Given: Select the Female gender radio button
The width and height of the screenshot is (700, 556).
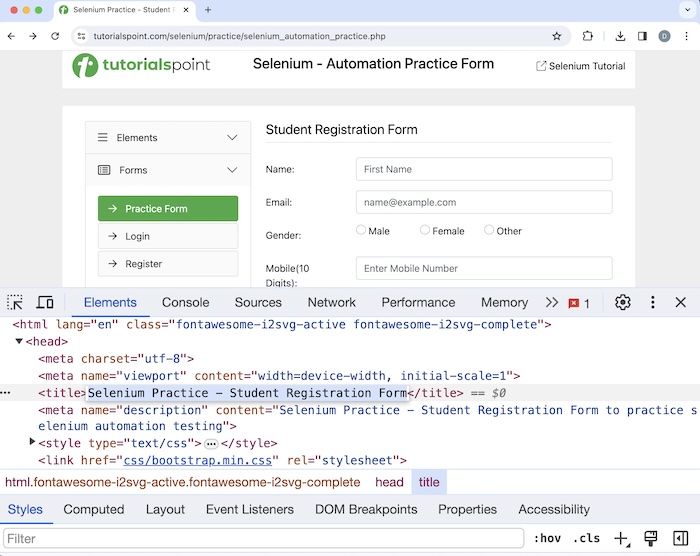Looking at the screenshot, I should tap(425, 230).
